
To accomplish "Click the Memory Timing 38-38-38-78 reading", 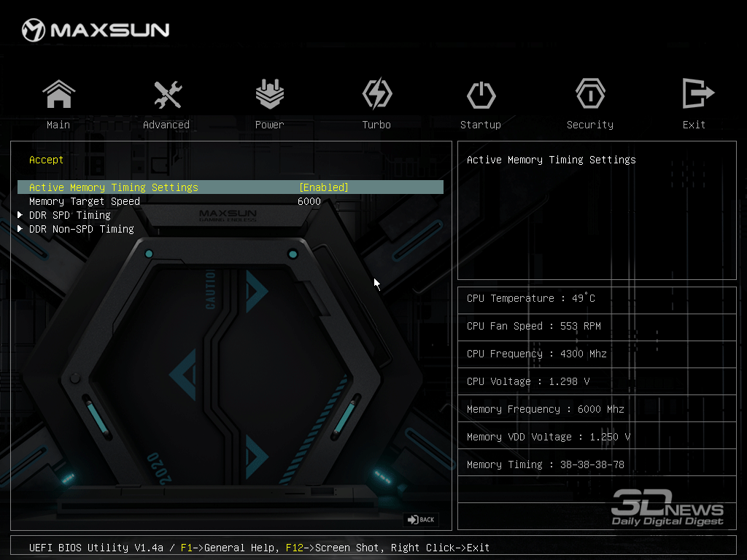I will (x=546, y=464).
